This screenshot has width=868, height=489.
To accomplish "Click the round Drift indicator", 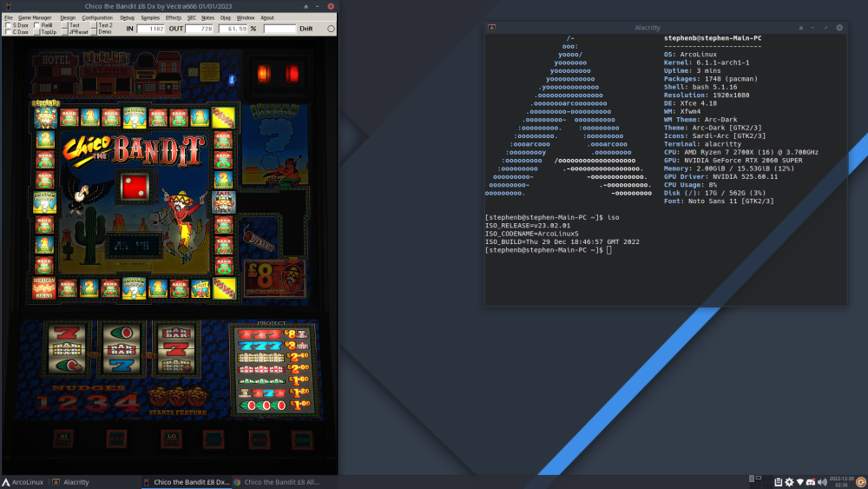I will click(331, 29).
